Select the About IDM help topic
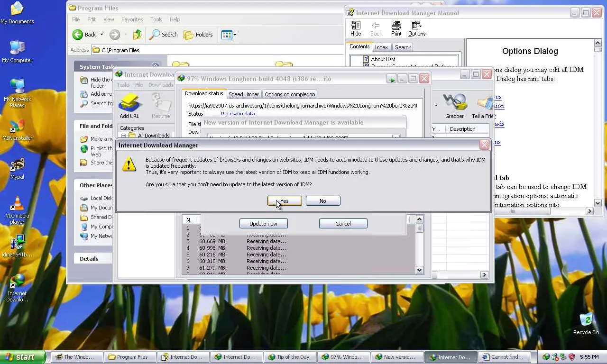This screenshot has width=607, height=364. point(383,59)
